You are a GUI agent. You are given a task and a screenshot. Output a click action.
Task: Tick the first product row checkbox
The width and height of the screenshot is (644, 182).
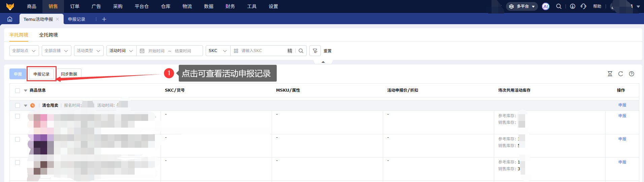pyautogui.click(x=18, y=116)
